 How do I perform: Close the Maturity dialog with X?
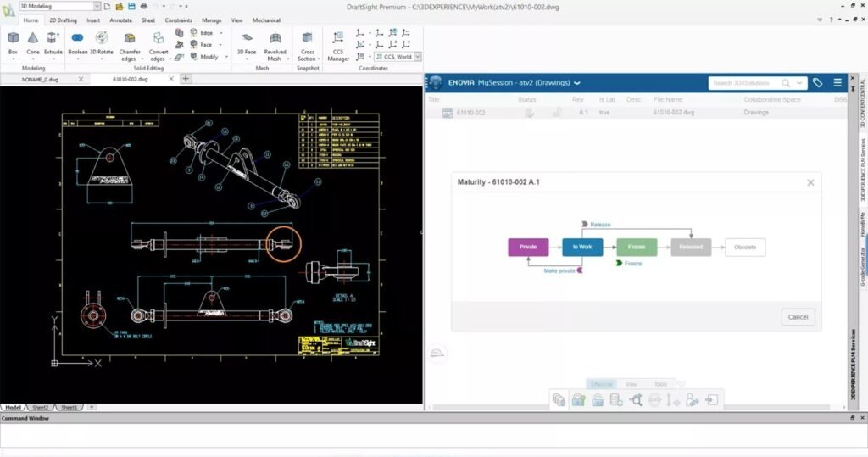click(x=810, y=182)
